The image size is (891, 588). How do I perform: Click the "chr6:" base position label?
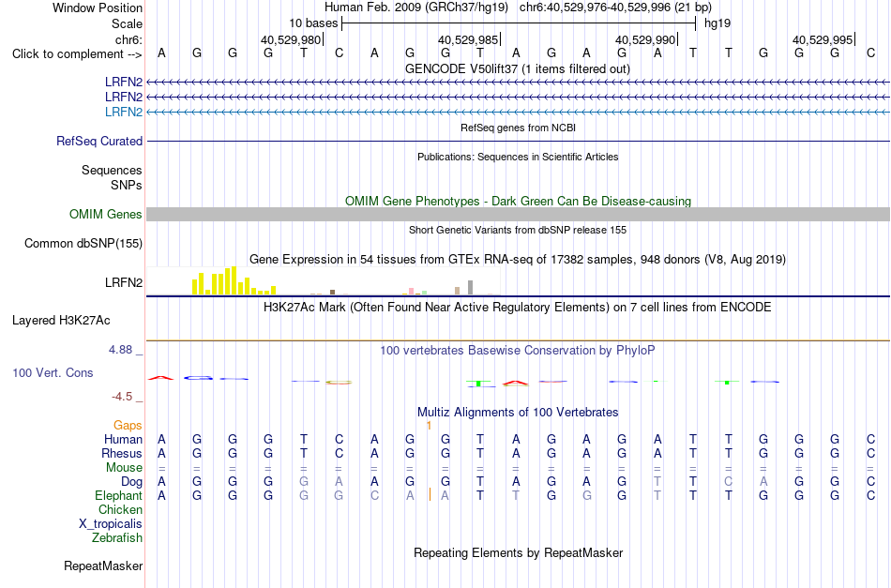[x=128, y=39]
